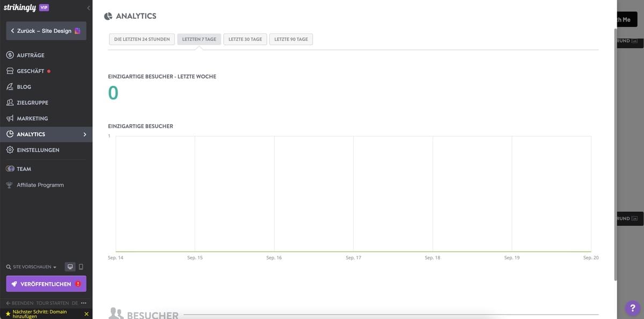644x319 pixels.
Task: Click the Besucher people icon
Action: [x=115, y=314]
